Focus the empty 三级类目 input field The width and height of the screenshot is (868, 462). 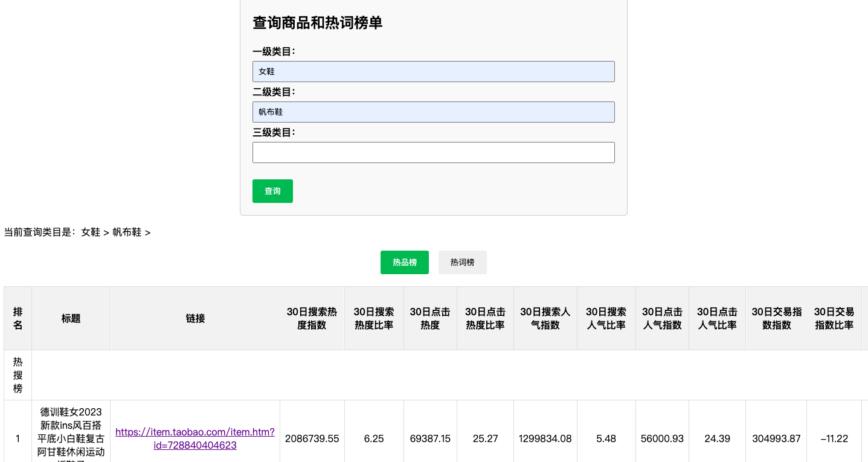click(433, 152)
